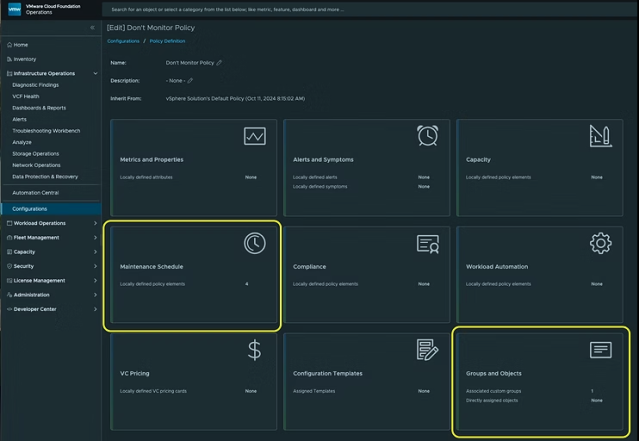This screenshot has height=441, width=639.
Task: Click the Configuration Templates edit icon
Action: (x=427, y=350)
